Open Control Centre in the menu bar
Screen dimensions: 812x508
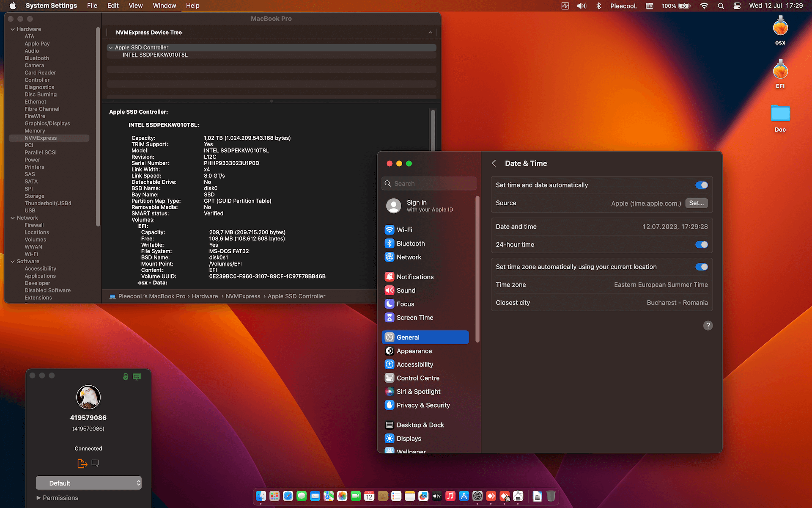tap(737, 6)
